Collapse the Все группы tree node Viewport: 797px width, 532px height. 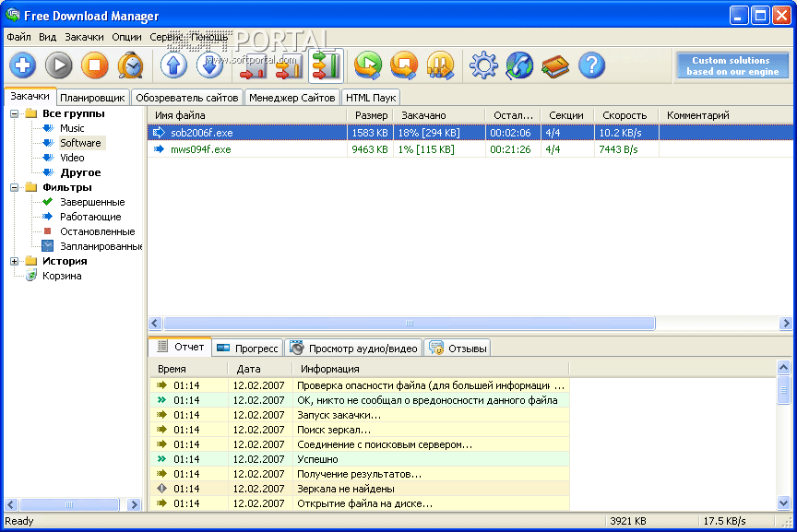(x=15, y=113)
